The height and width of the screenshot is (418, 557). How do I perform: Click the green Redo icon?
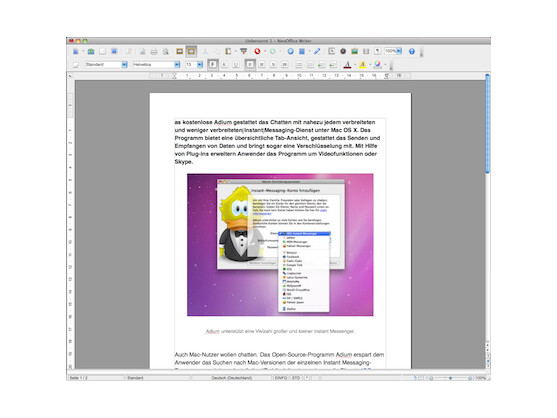coord(272,51)
